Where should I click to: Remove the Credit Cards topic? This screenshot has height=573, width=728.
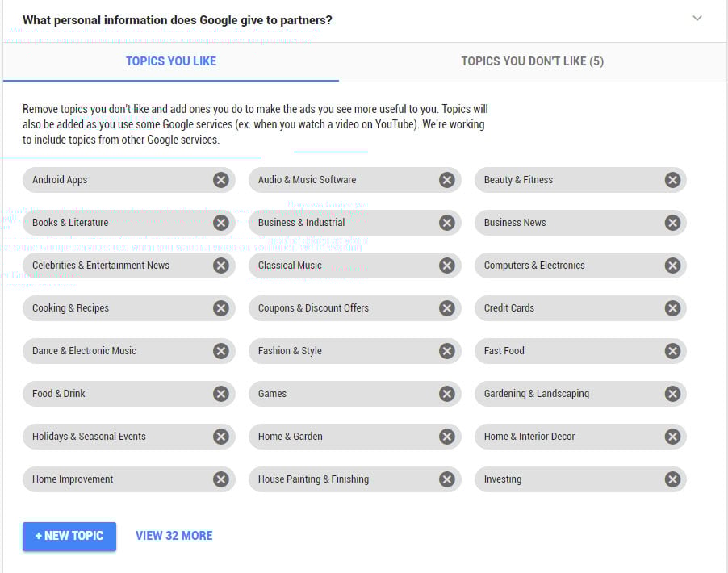coord(672,308)
